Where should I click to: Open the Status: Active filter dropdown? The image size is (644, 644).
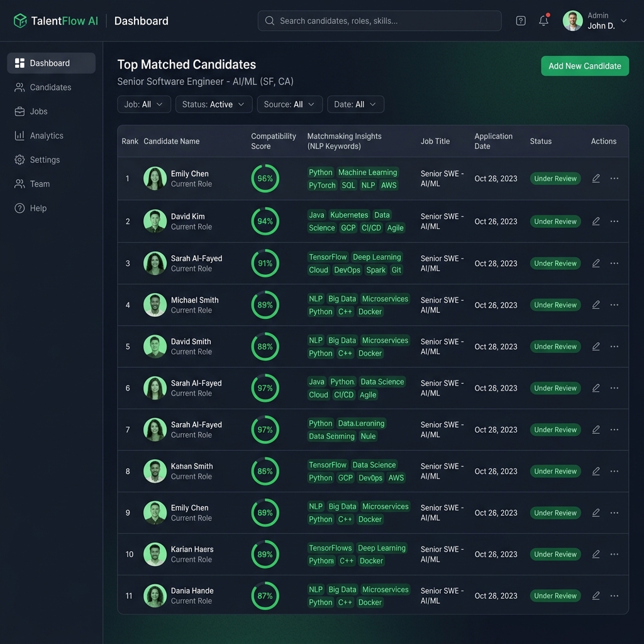click(x=214, y=104)
